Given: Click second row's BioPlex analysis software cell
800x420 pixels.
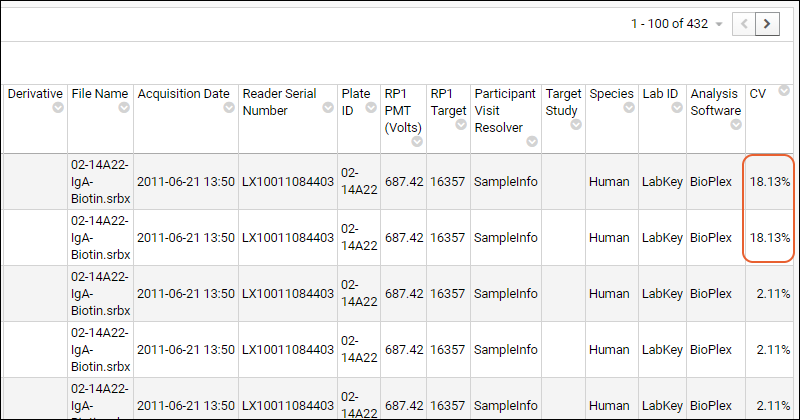Looking at the screenshot, I should [x=711, y=238].
